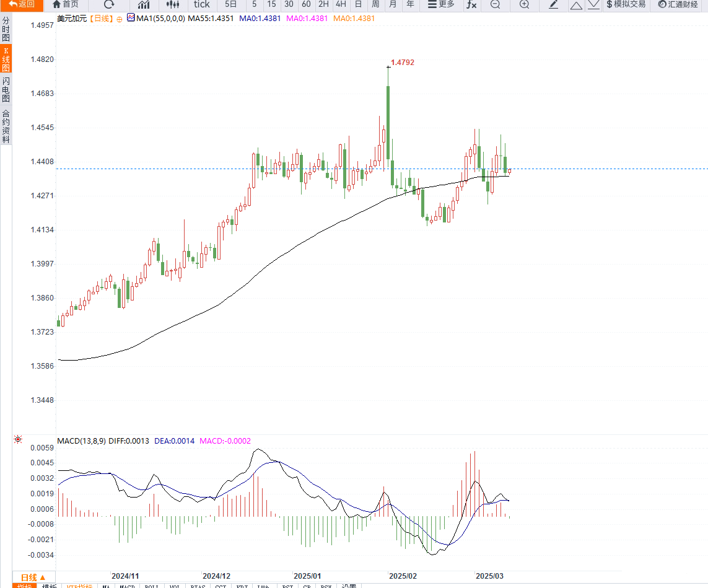Click the 2025/01 date label
The height and width of the screenshot is (588, 708).
click(x=307, y=576)
